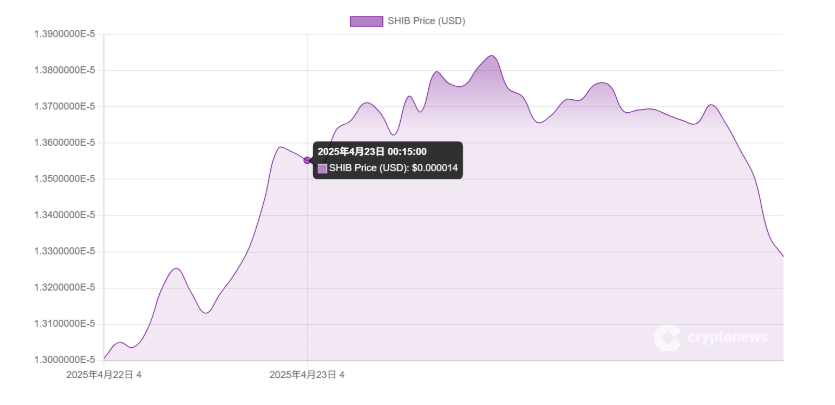Click the cryptonews logo icon watermark
Image resolution: width=835 pixels, height=405 pixels.
(667, 338)
